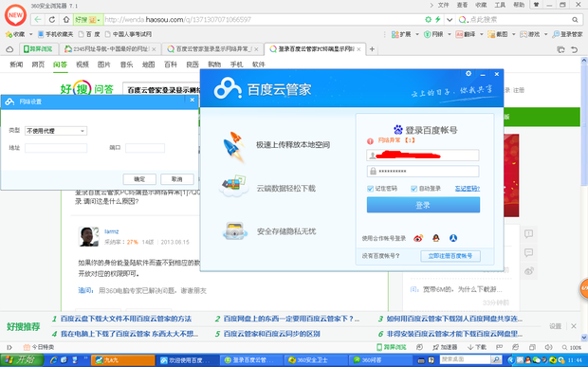The image size is (588, 367).
Task: Expand the 游戏 dropdown arrow
Action: click(545, 34)
